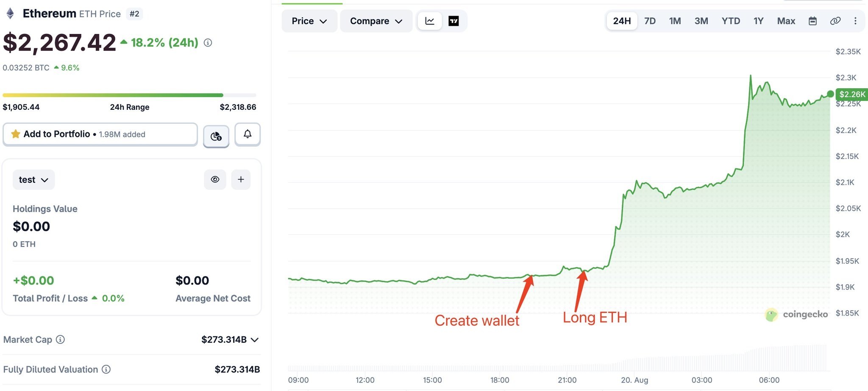Expand the Market Cap value chevron
The image size is (868, 391).
click(x=255, y=340)
